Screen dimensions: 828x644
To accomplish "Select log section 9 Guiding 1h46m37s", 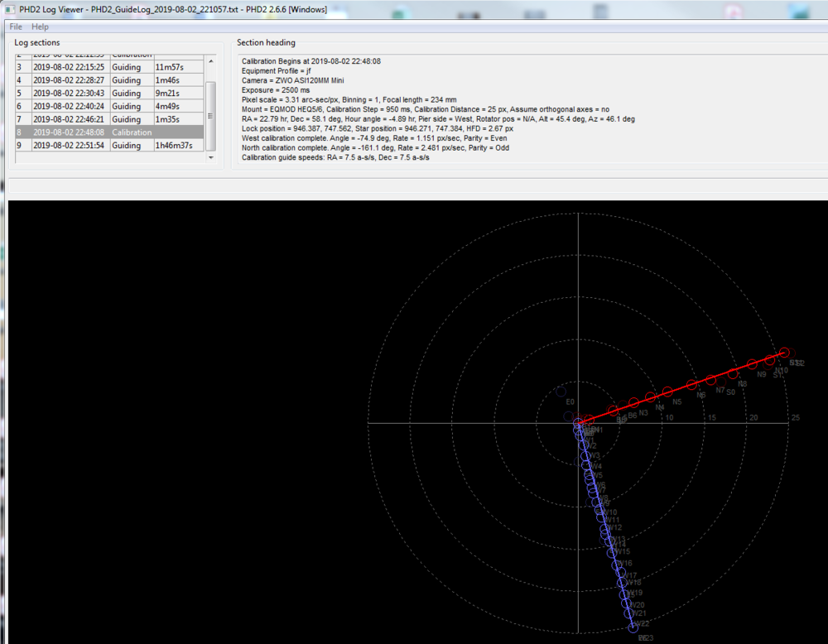I will tap(109, 145).
